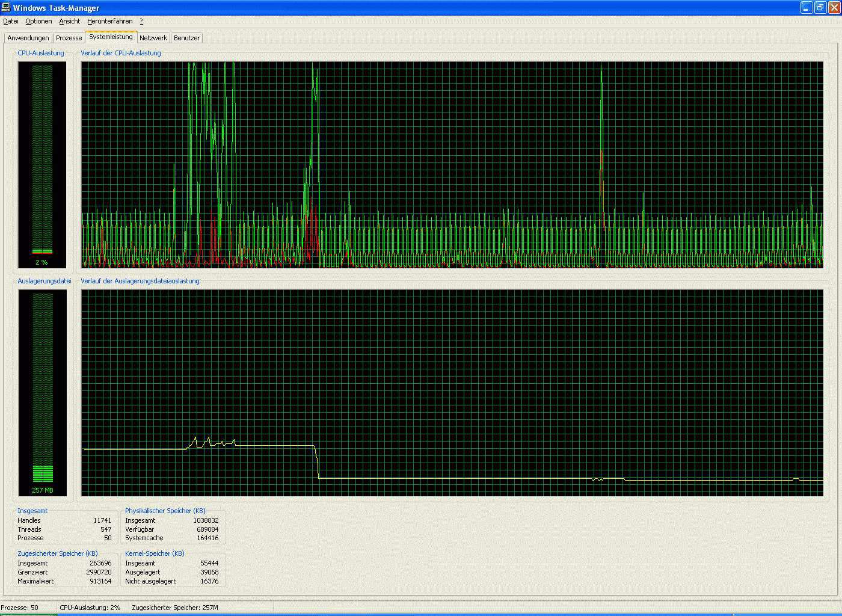
Task: Click the Task-Manager title bar icon
Action: point(5,7)
